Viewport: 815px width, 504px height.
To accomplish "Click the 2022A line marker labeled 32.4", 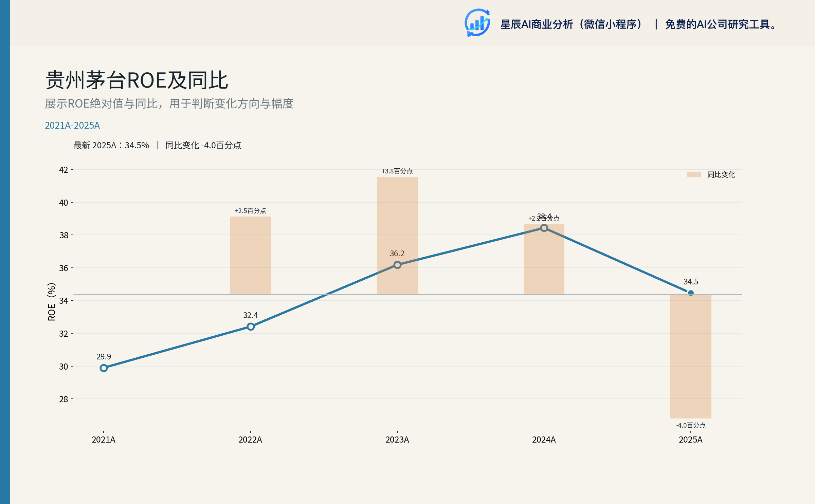I will (x=251, y=326).
